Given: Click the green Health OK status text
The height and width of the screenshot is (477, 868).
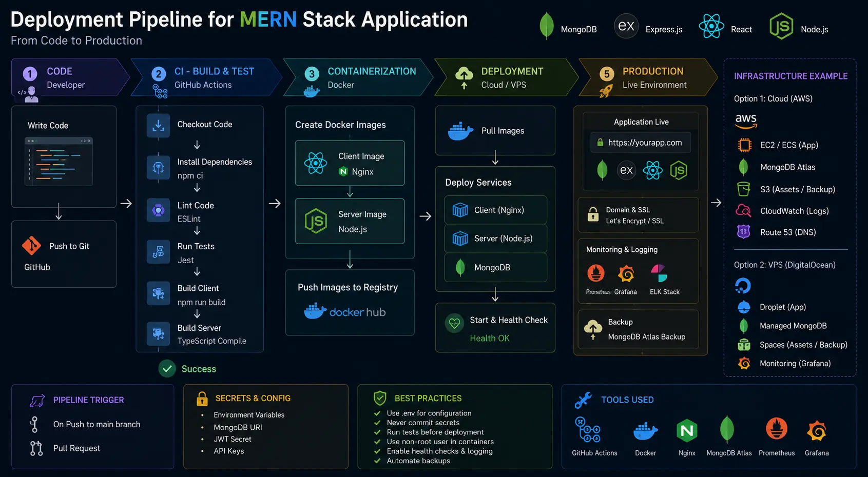Looking at the screenshot, I should click(x=490, y=339).
